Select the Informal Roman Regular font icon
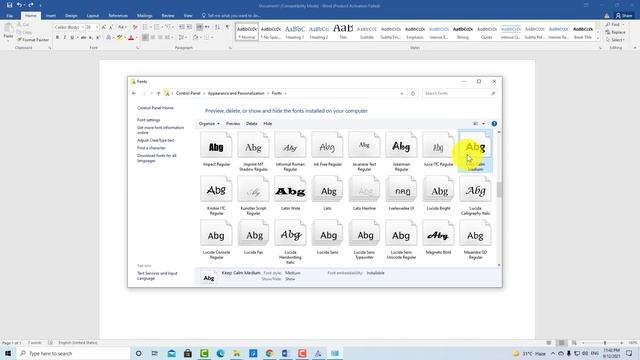The width and height of the screenshot is (640, 360). coord(290,145)
